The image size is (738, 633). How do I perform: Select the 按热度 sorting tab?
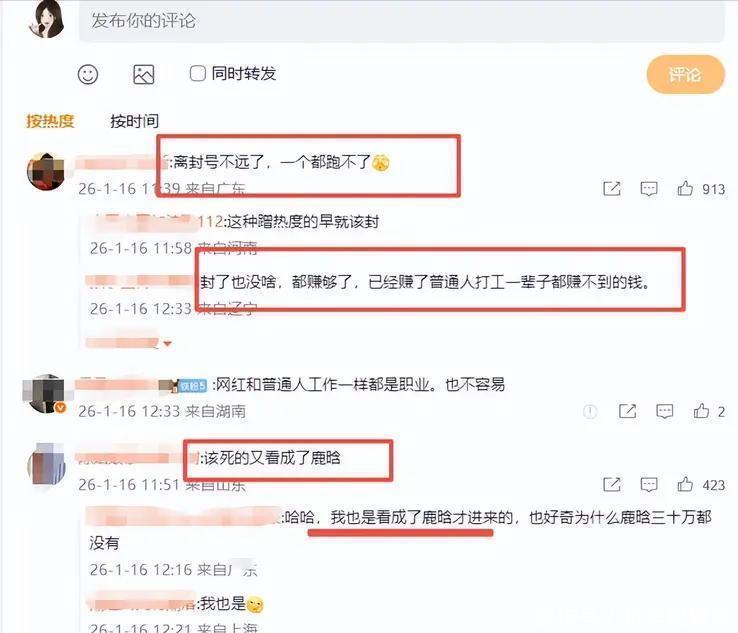50,121
